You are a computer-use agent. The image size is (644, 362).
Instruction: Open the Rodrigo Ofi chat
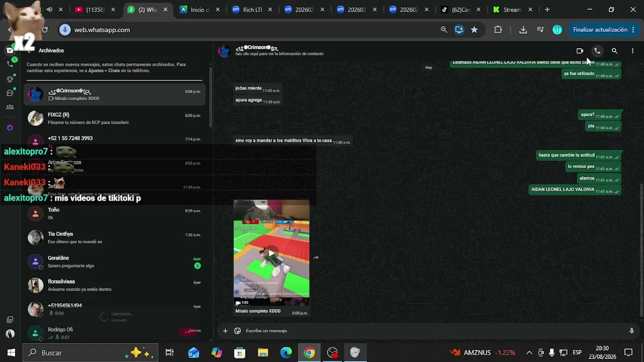click(x=115, y=333)
